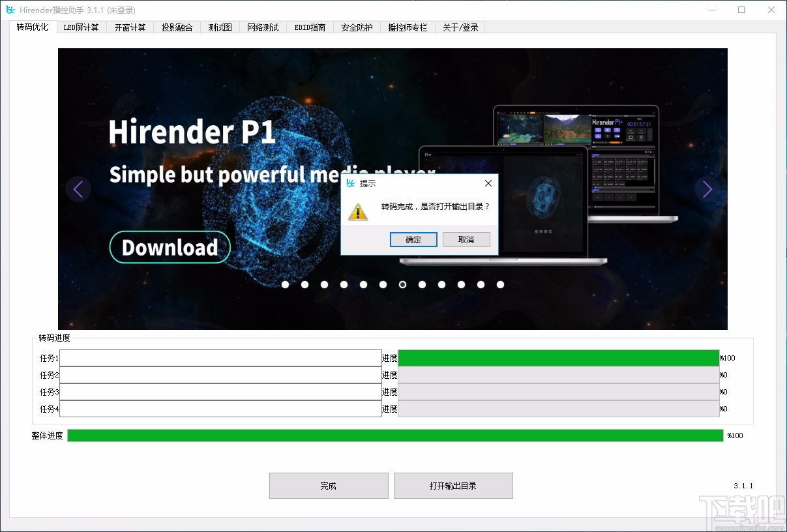787x532 pixels.
Task: Click 取消 in the 提示 dialog
Action: 466,239
